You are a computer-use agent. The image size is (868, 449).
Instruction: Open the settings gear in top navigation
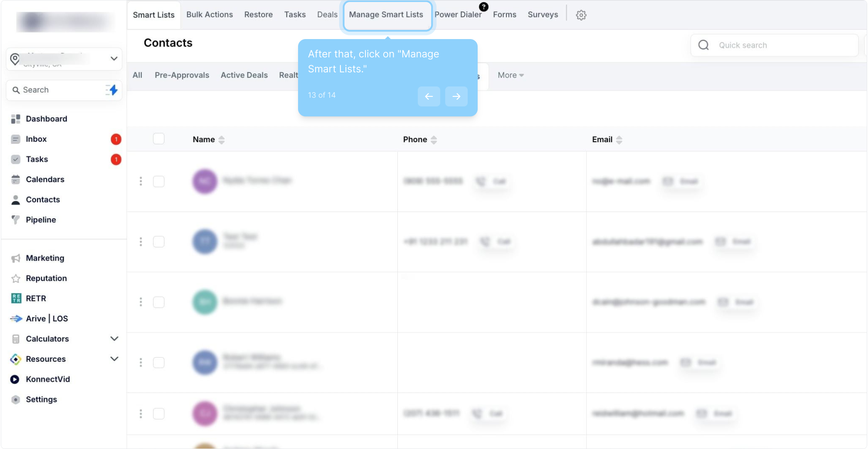point(581,15)
